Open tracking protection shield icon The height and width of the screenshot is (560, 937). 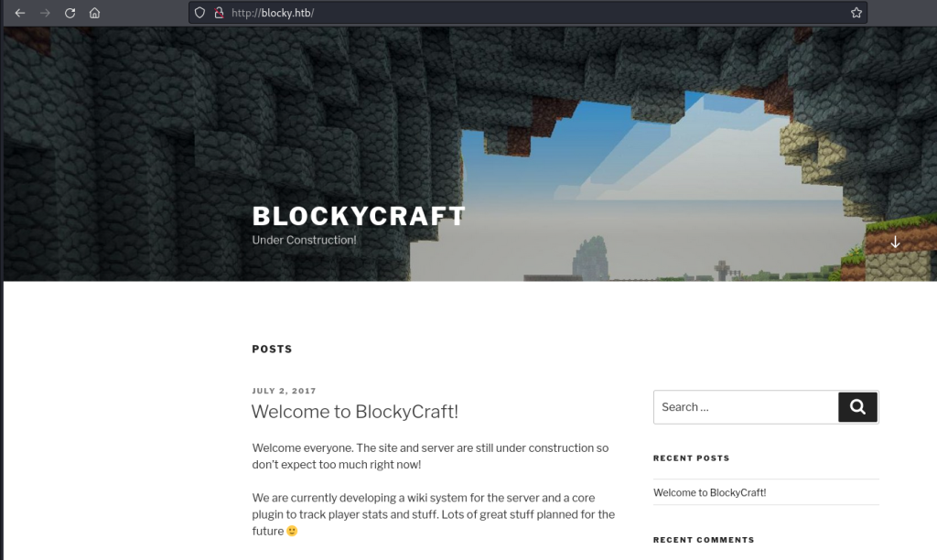pyautogui.click(x=199, y=13)
